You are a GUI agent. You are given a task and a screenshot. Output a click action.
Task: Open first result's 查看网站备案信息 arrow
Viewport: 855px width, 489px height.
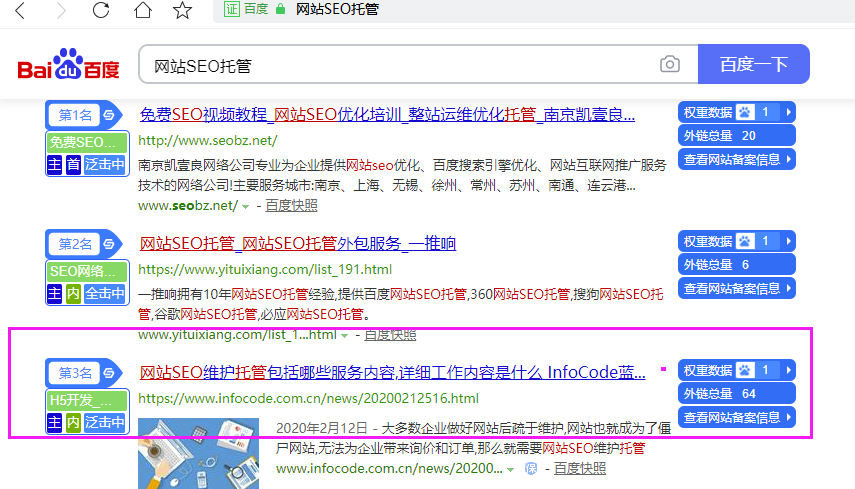point(788,159)
